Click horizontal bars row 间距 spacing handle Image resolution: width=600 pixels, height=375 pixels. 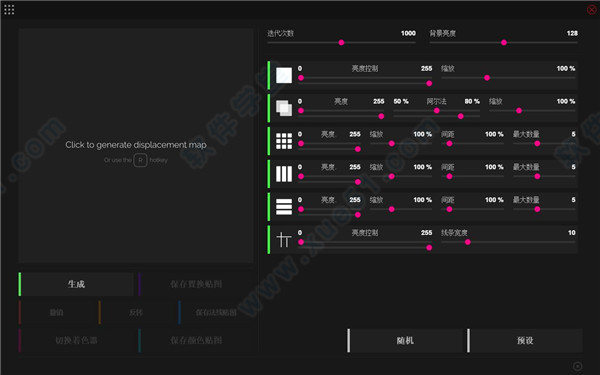449,209
